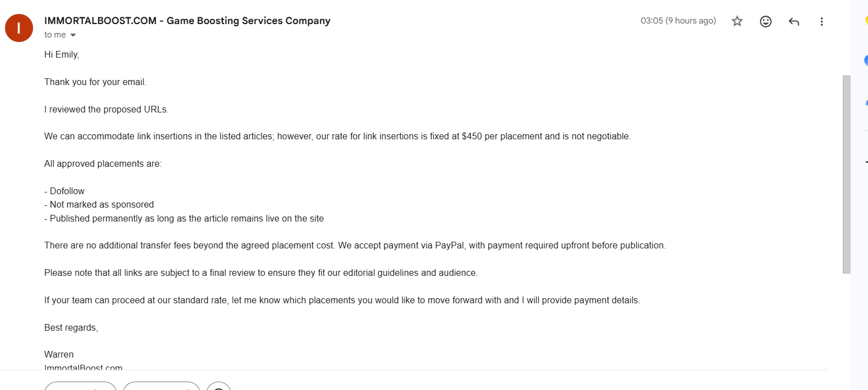The height and width of the screenshot is (390, 868).
Task: Open the three-dot More options menu
Action: [822, 21]
